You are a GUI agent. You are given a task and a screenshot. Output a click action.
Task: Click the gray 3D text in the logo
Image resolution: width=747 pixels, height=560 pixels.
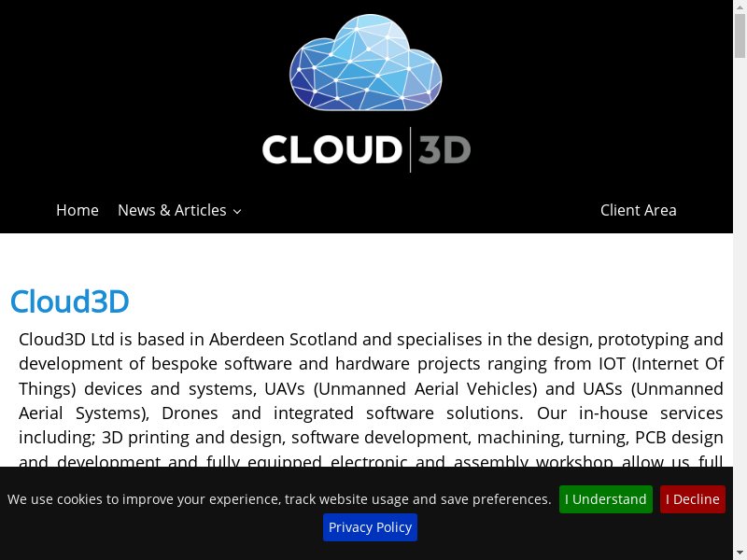(444, 150)
